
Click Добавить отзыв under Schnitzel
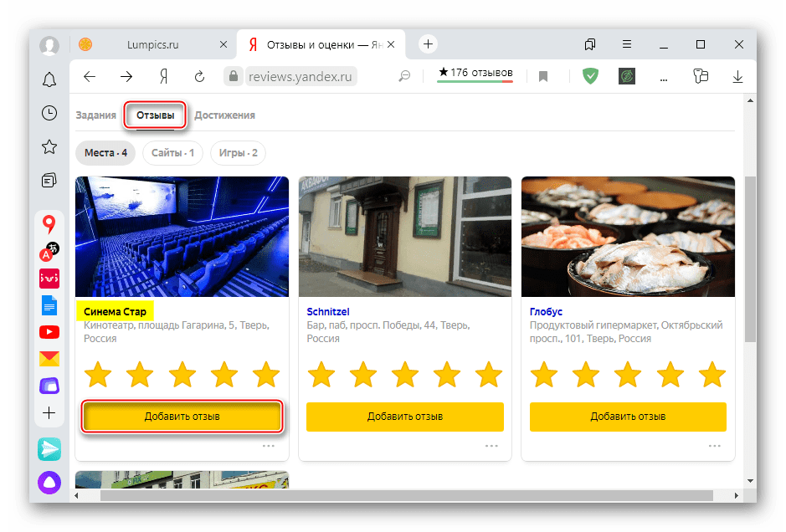405,417
